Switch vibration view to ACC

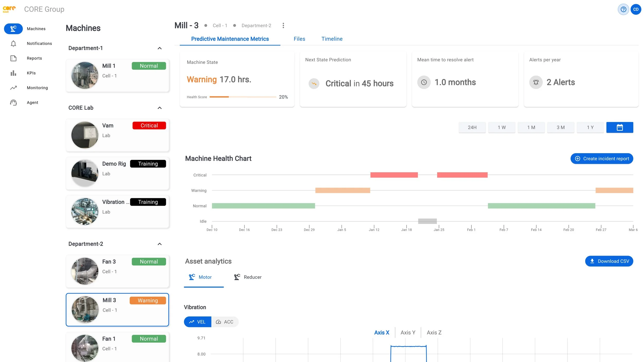225,322
